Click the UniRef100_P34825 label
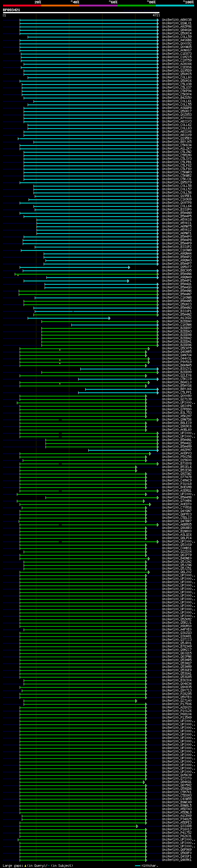The height and width of the screenshot is (868, 197). (x=177, y=819)
